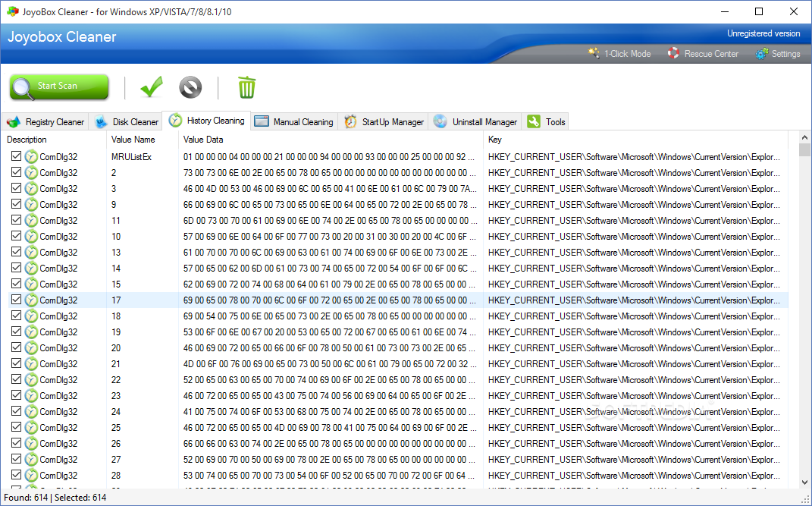Click the Registry Cleaner tab icon
This screenshot has width=812, height=506.
tap(14, 121)
